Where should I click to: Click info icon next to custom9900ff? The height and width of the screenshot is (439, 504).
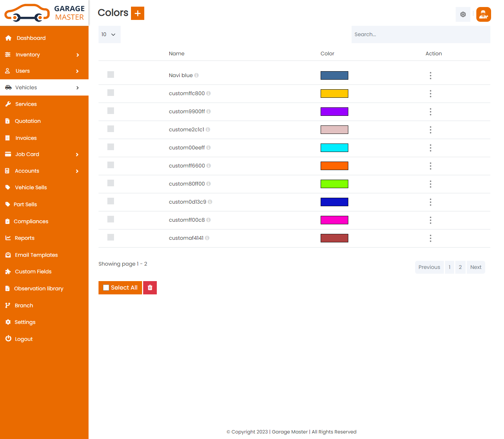[208, 111]
